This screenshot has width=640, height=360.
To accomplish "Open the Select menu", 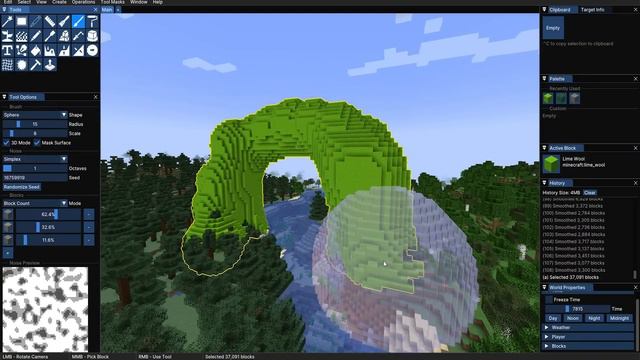I will [24, 2].
